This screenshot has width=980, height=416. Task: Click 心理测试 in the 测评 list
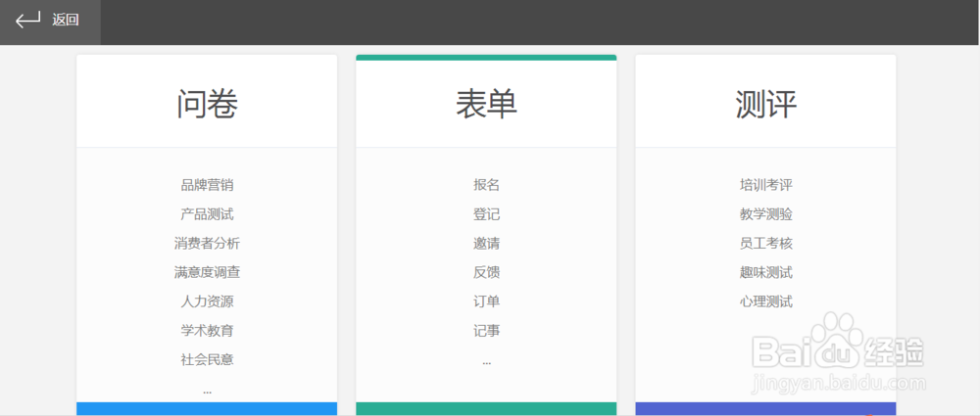click(x=765, y=301)
